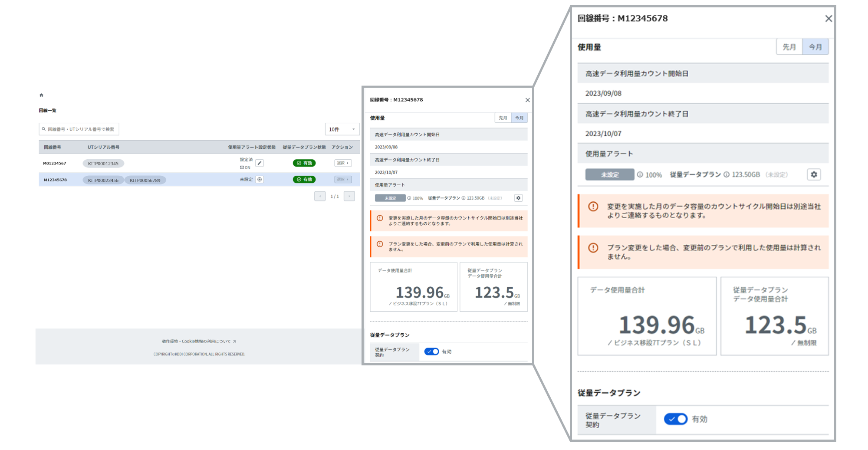The image size is (868, 450).
Task: Open the 10件 page size dropdown
Action: coord(342,129)
